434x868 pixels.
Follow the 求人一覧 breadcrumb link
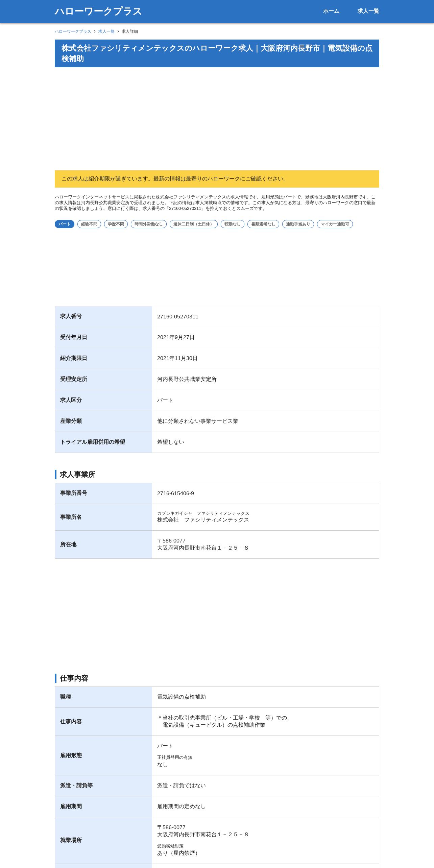click(x=106, y=31)
